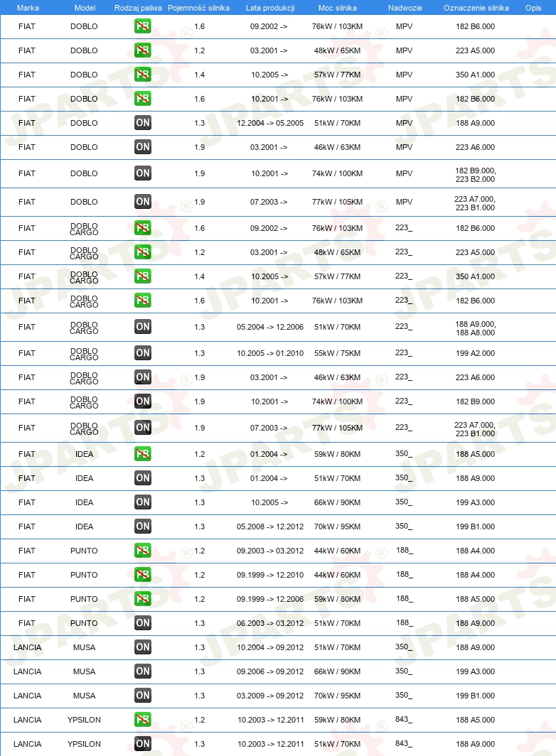This screenshot has height=756, width=556.
Task: Click the diesel icon for Doblo Cargo 74kW / 100KM
Action: pos(142,401)
